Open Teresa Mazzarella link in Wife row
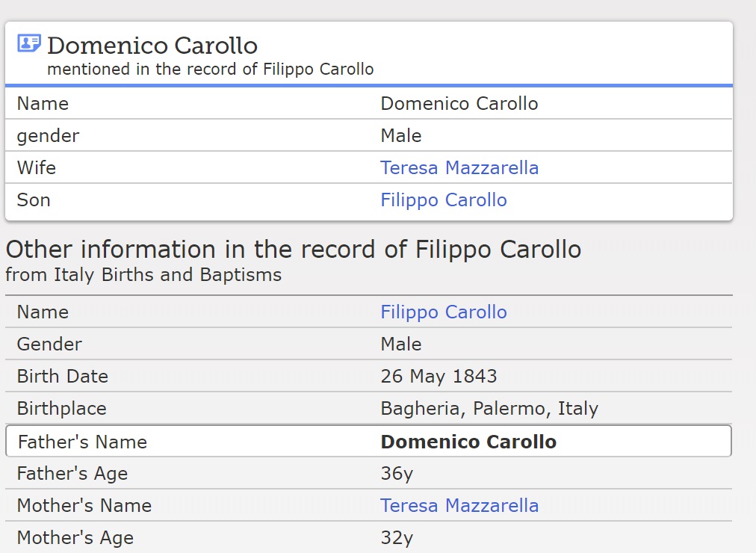This screenshot has width=756, height=553. 459,168
